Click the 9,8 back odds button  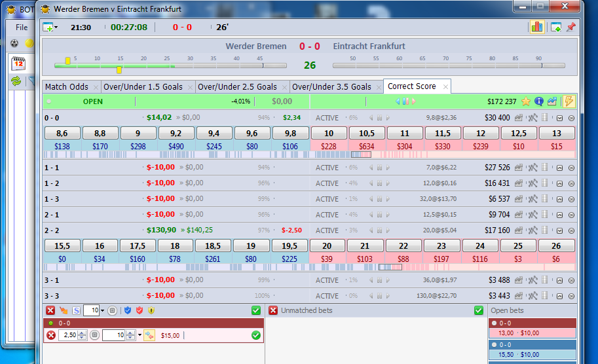tap(290, 133)
